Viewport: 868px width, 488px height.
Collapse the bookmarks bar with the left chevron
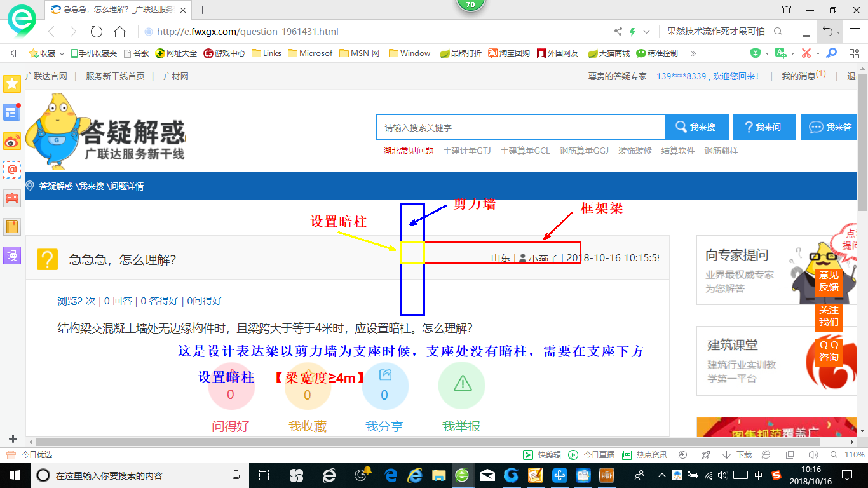(x=13, y=53)
